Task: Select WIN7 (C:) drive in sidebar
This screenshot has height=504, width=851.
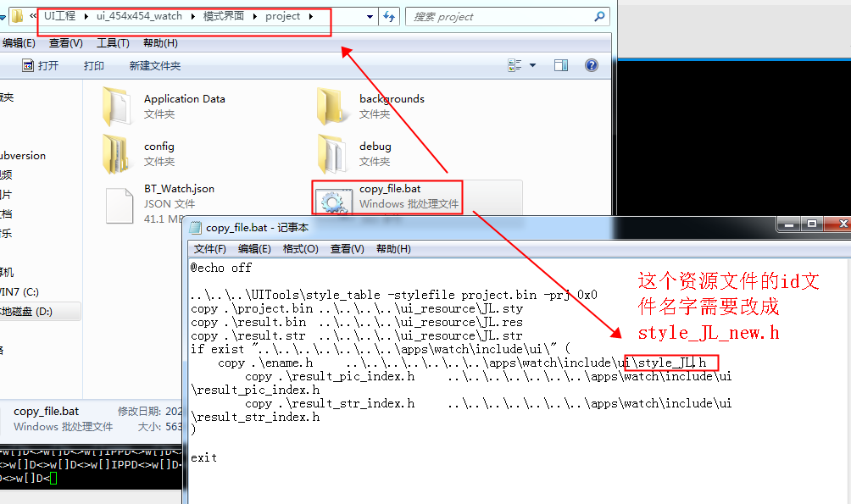Action: click(19, 292)
